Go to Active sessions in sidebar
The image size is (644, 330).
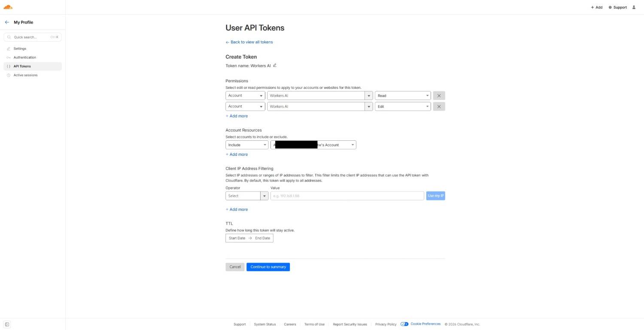coord(25,75)
